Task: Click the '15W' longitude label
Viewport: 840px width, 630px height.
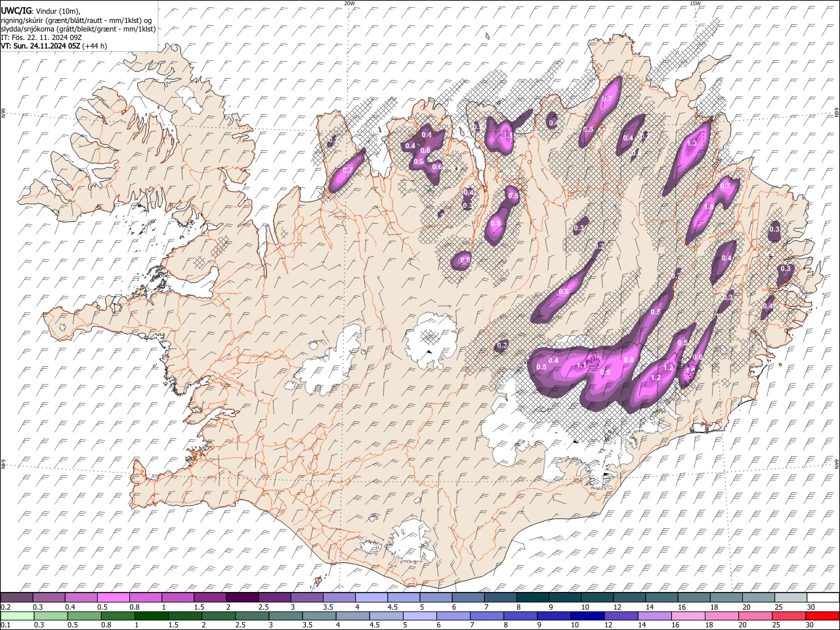Action: pos(695,3)
